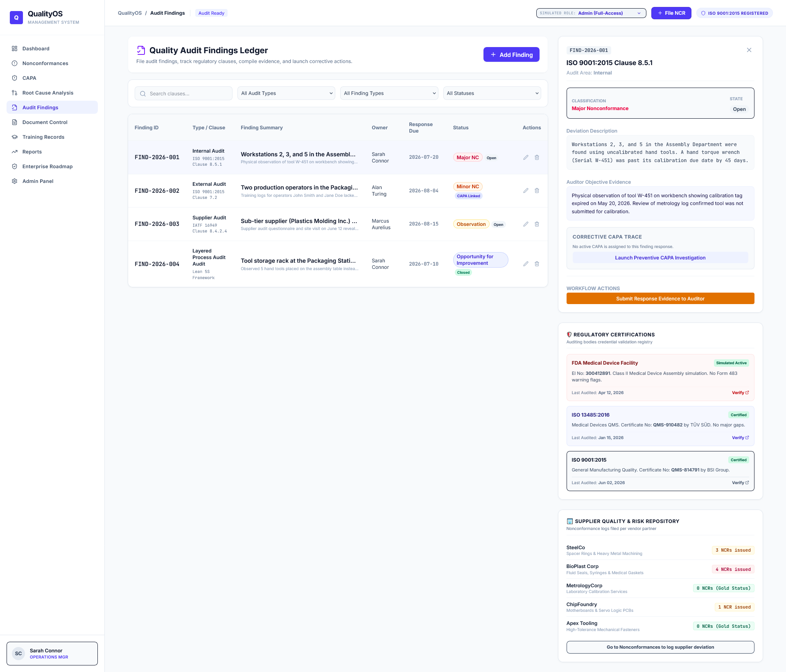786x672 pixels.
Task: Open the All Statuses dropdown
Action: click(x=492, y=93)
